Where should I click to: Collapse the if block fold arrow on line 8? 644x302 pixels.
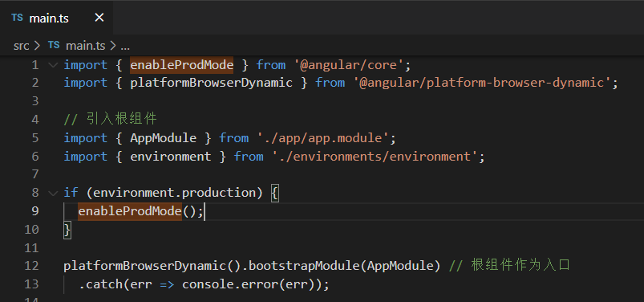pos(53,193)
